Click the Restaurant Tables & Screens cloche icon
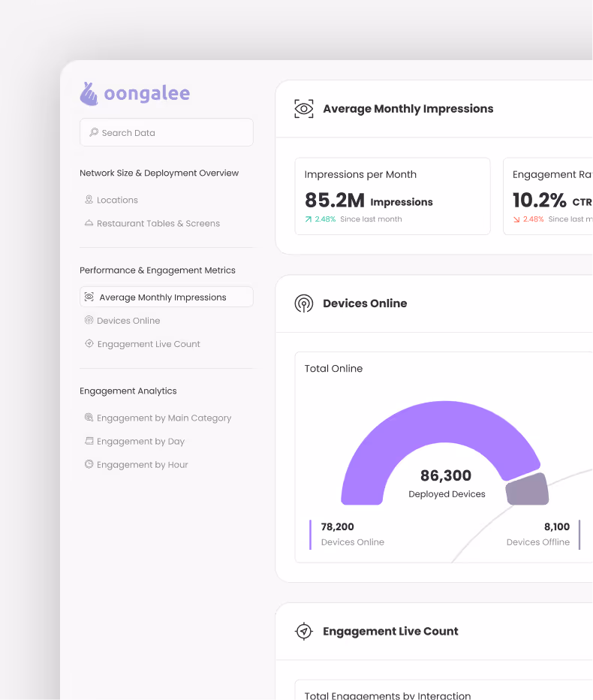The height and width of the screenshot is (700, 593). click(89, 223)
